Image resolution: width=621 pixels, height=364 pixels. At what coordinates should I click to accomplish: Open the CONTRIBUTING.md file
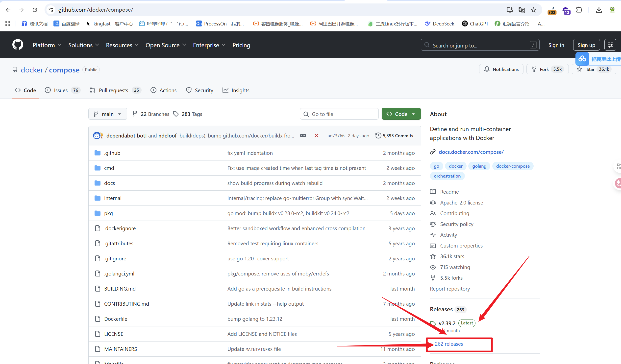click(126, 304)
